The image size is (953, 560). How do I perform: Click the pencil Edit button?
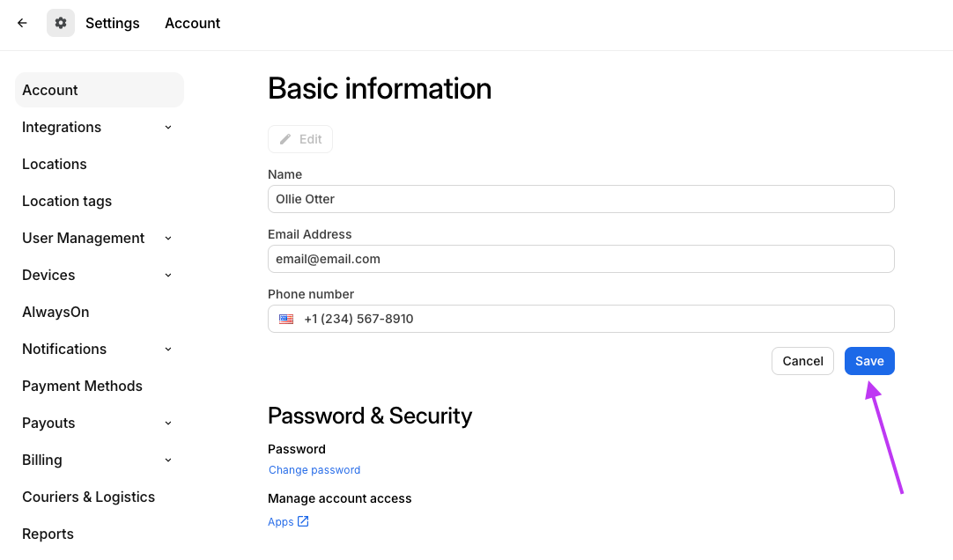(300, 139)
